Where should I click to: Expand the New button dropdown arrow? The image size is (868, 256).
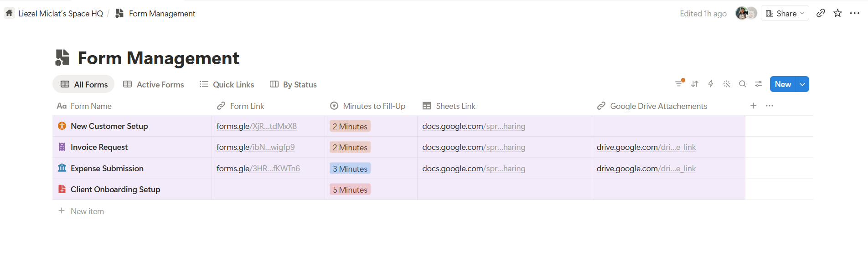(x=802, y=84)
